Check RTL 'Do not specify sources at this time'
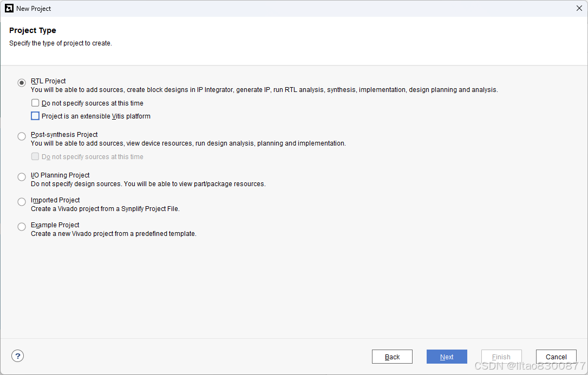 click(35, 103)
